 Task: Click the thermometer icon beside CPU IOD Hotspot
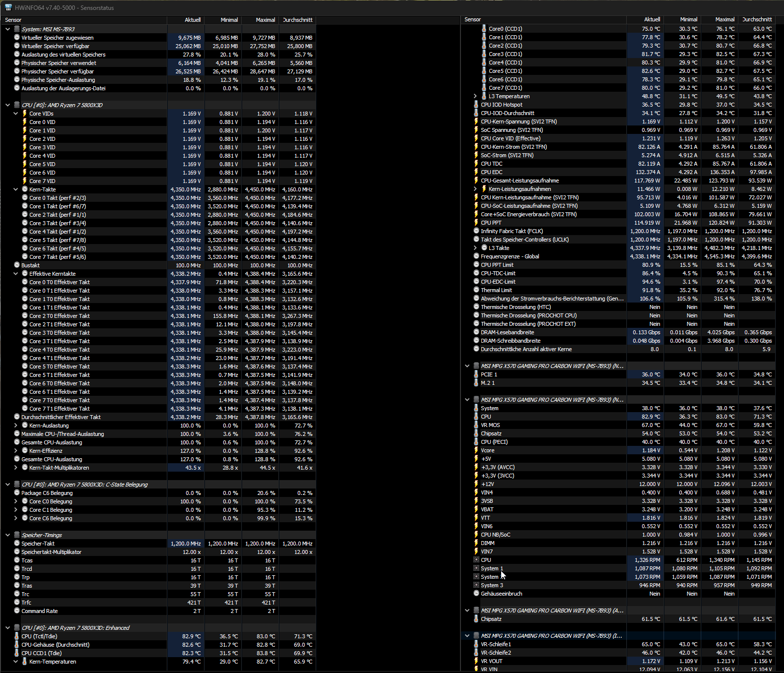(x=476, y=105)
